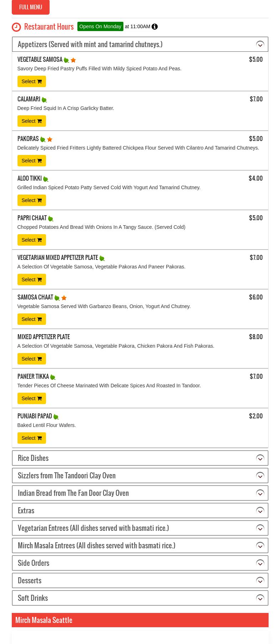Collapse the Appetizers section chevron
The image size is (280, 644).
point(260,45)
